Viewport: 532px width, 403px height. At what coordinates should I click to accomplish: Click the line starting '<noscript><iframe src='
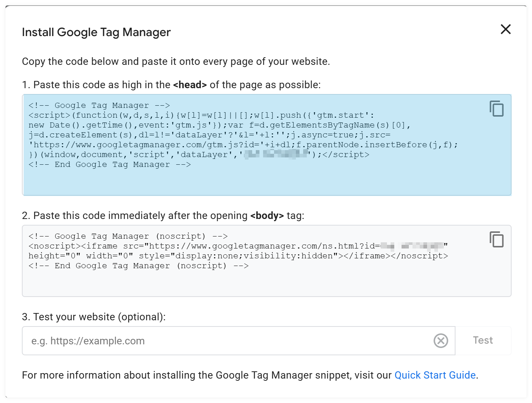(x=238, y=246)
